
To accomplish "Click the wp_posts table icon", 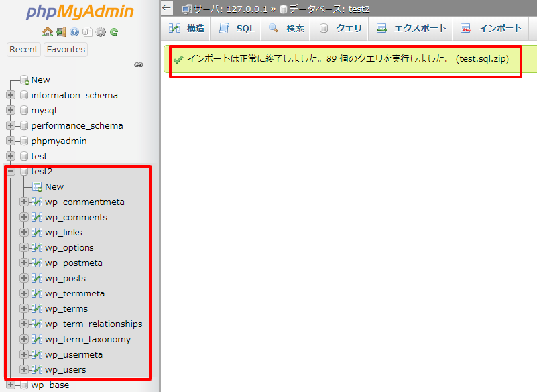I will tap(37, 279).
